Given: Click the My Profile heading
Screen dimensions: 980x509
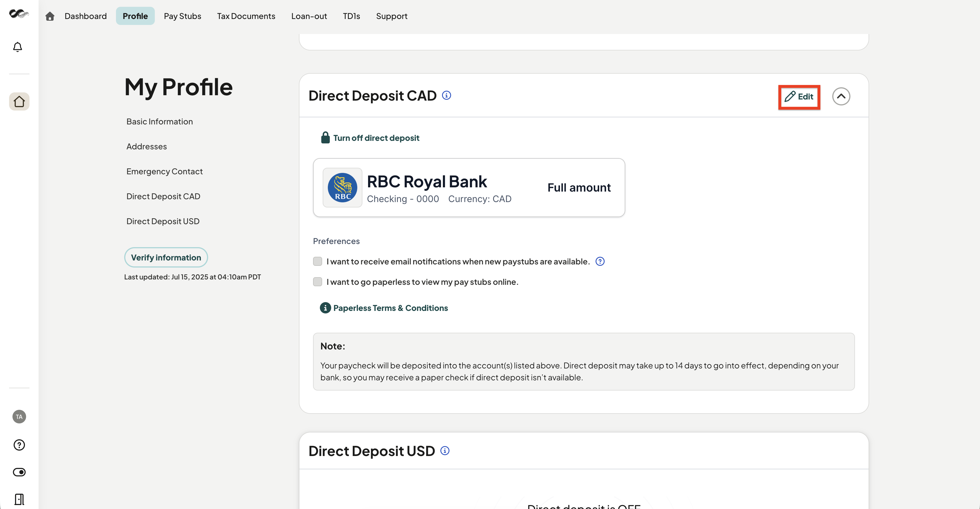Looking at the screenshot, I should point(178,87).
